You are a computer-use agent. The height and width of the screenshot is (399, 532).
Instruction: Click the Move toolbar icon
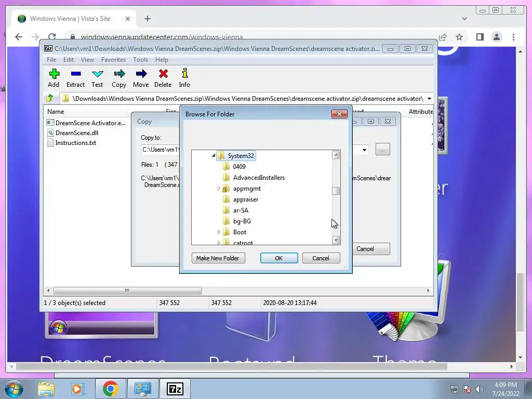141,78
